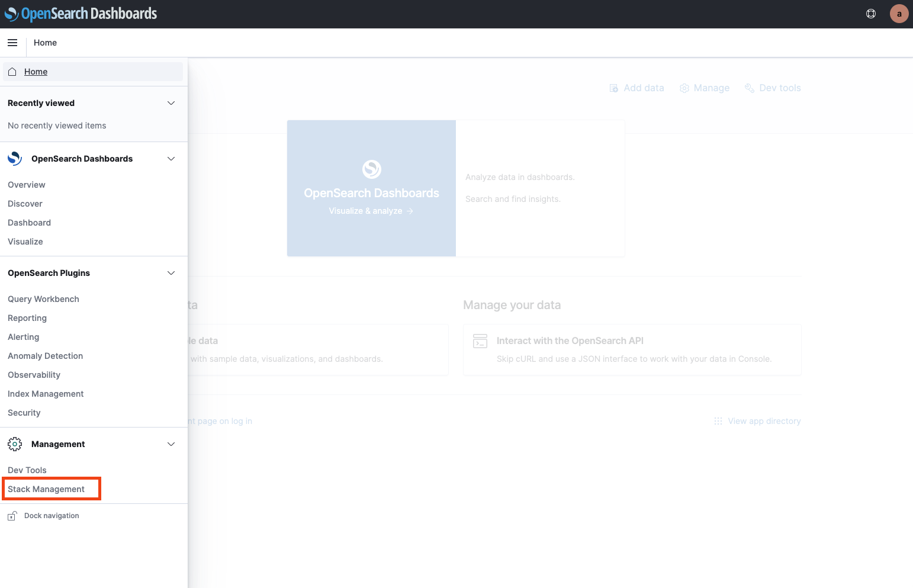Click the Manage link at top
Screen dimensions: 913x588
pos(712,88)
